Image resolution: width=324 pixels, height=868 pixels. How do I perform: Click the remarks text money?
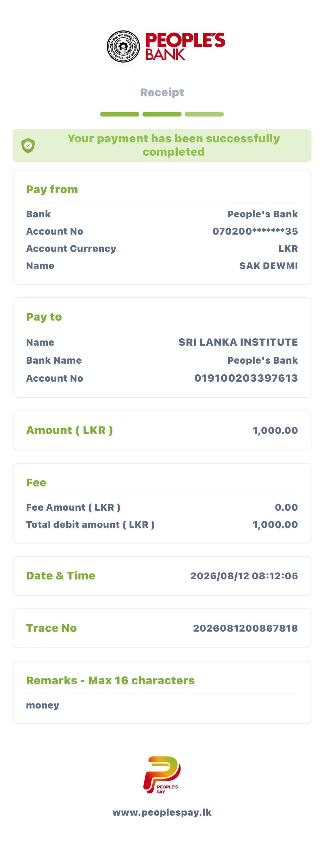[x=43, y=705]
